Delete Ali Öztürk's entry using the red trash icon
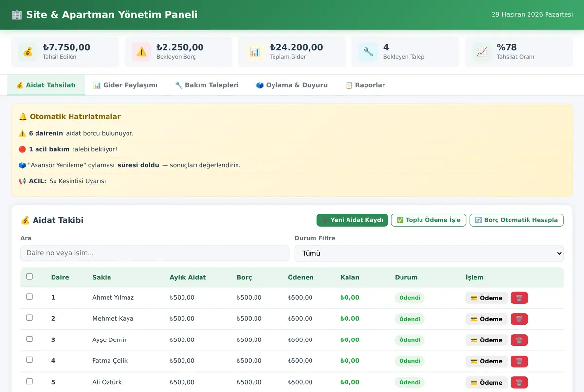Viewport: 584px width, 392px height. click(519, 382)
